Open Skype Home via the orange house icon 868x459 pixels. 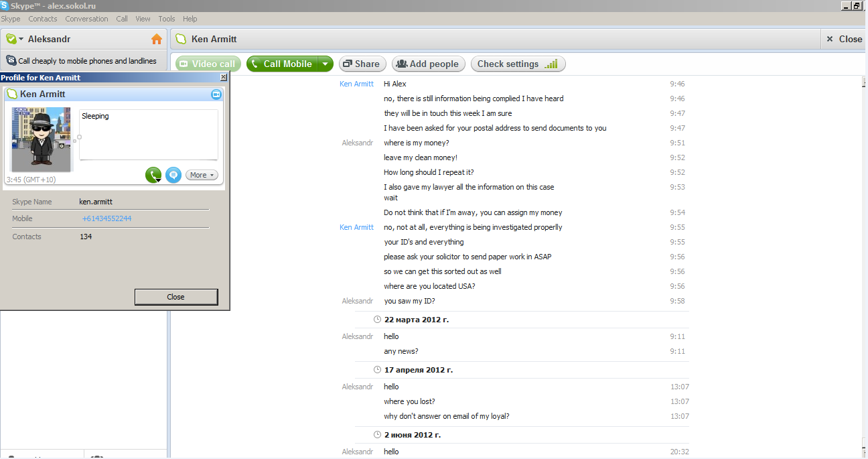157,39
